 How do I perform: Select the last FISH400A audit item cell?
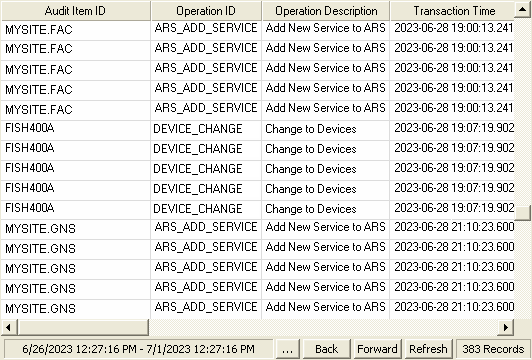(x=75, y=209)
